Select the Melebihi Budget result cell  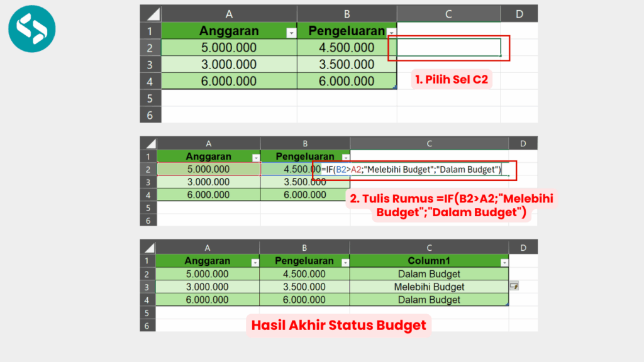[428, 287]
